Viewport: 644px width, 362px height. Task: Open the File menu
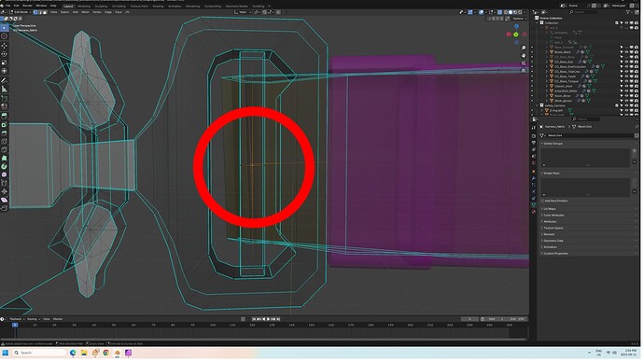(8, 6)
